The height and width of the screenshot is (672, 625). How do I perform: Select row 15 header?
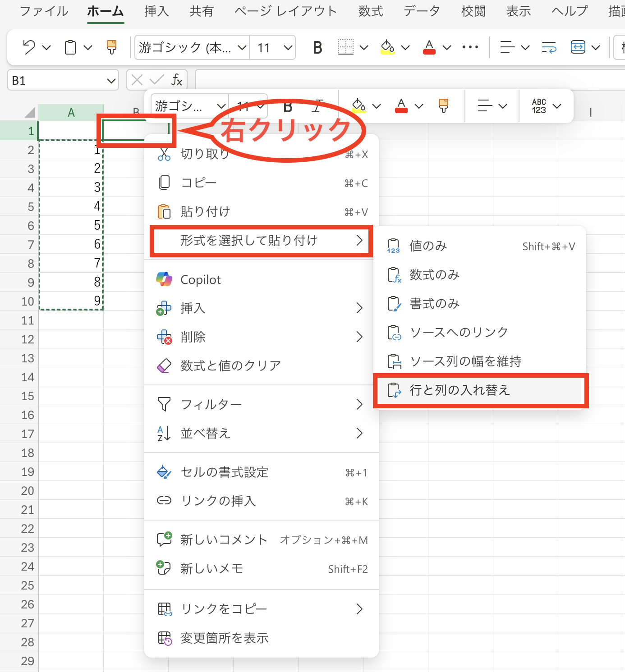pos(19,396)
